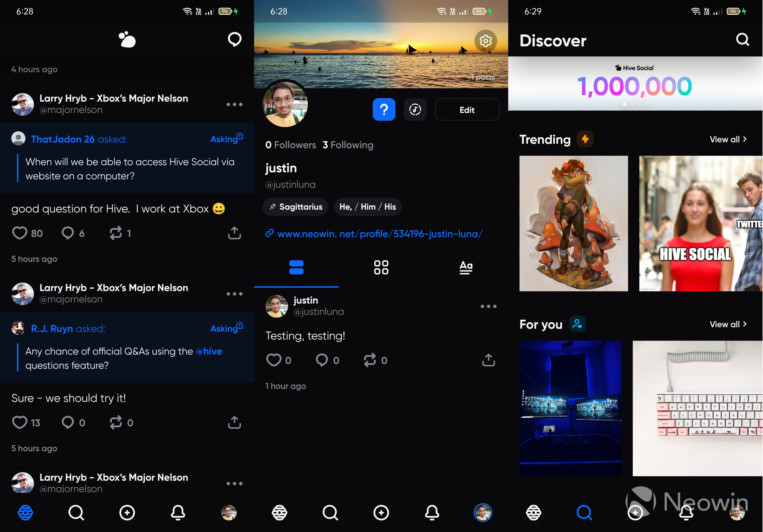Open profile avatar in left screen nav
763x532 pixels.
point(229,512)
